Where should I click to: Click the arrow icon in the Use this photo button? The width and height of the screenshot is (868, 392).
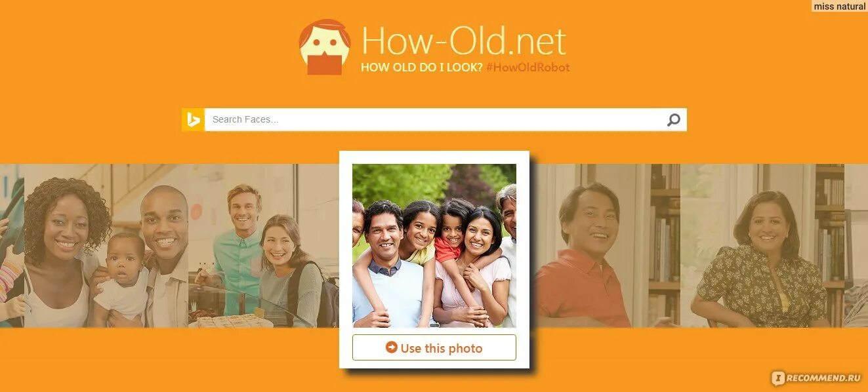click(x=392, y=347)
